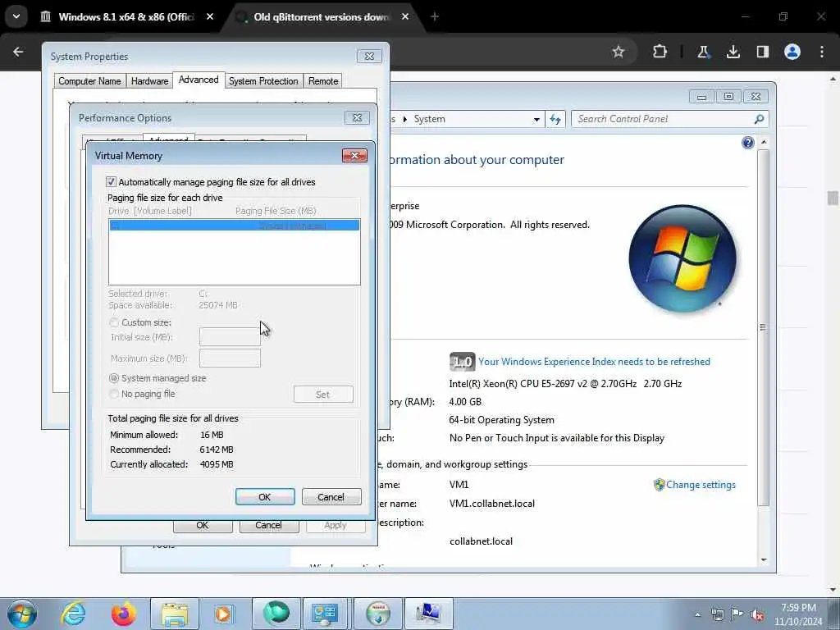Open the browser profile avatar
The width and height of the screenshot is (840, 630).
point(792,52)
